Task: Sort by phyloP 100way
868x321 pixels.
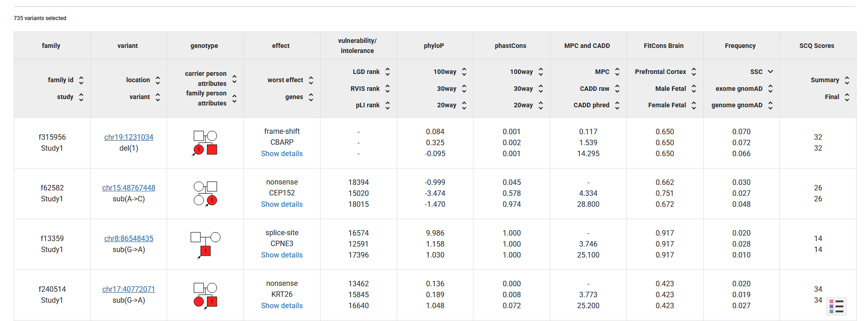Action: pyautogui.click(x=464, y=72)
